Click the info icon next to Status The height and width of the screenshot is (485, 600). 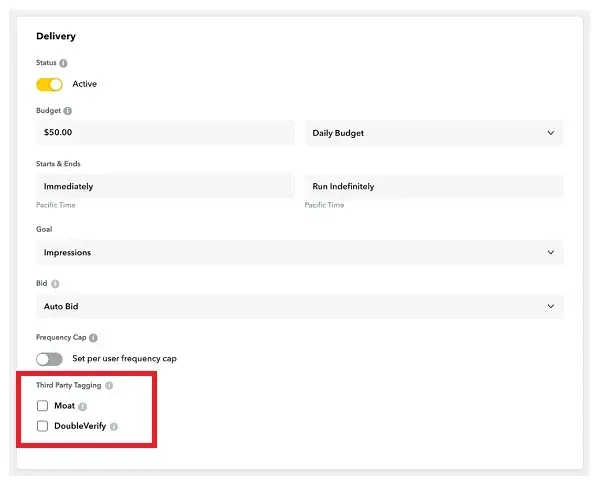point(63,62)
